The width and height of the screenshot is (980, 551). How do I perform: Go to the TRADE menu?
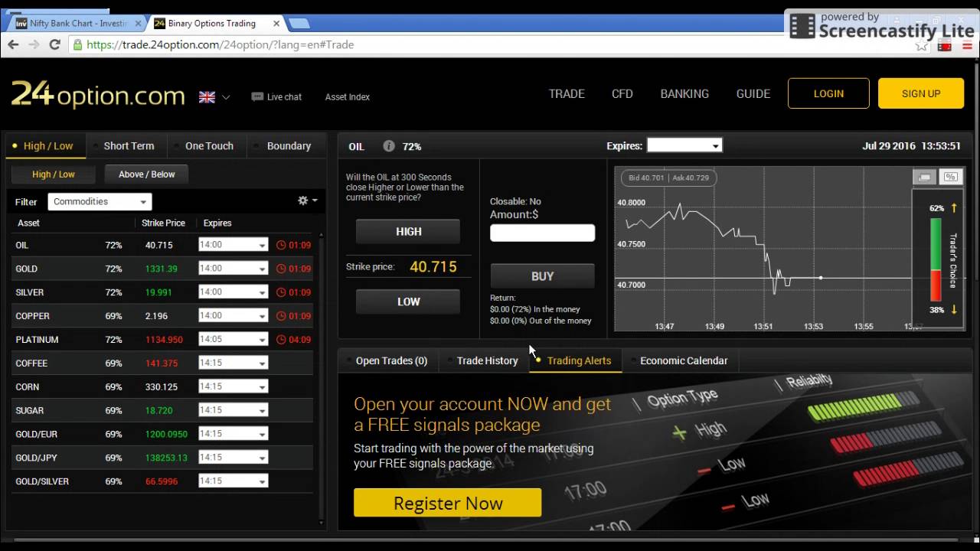coord(567,93)
